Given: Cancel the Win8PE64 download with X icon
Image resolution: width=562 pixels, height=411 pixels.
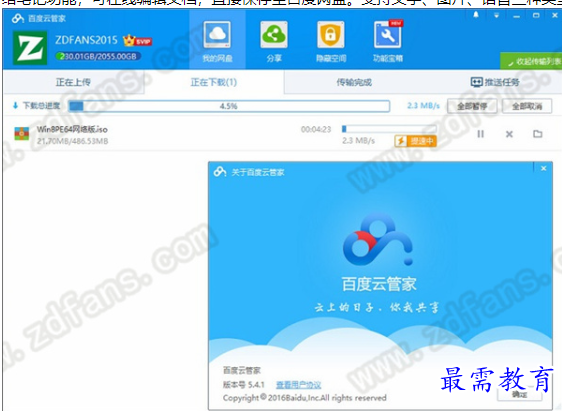Looking at the screenshot, I should (x=509, y=134).
